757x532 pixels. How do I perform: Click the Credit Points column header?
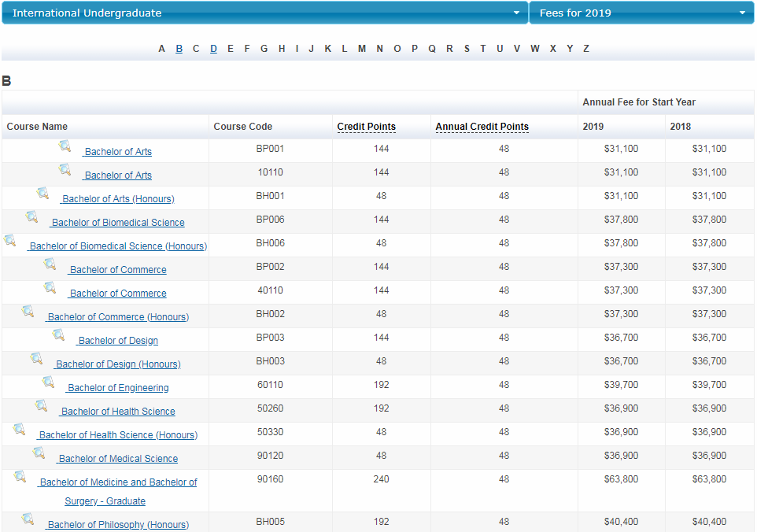pyautogui.click(x=366, y=127)
